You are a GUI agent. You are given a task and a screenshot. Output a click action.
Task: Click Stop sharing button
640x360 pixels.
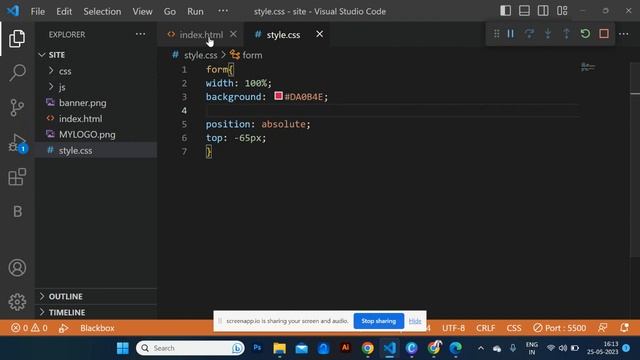[378, 321]
